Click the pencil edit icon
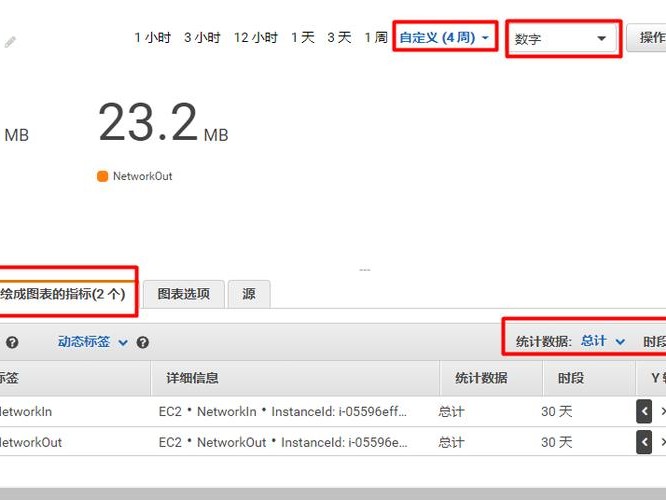 coord(10,42)
